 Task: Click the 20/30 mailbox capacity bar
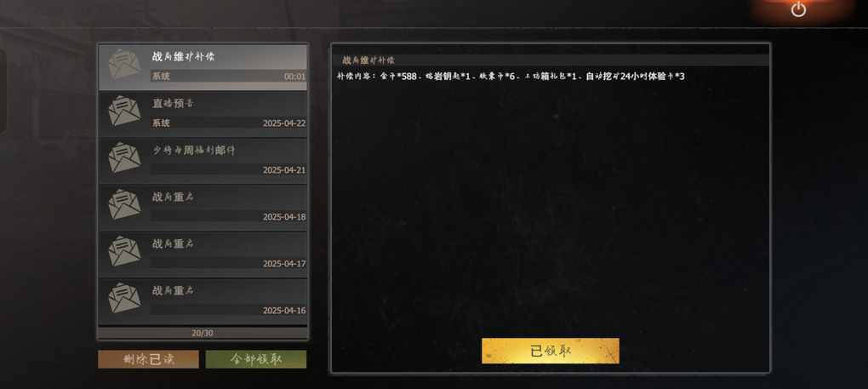point(203,333)
